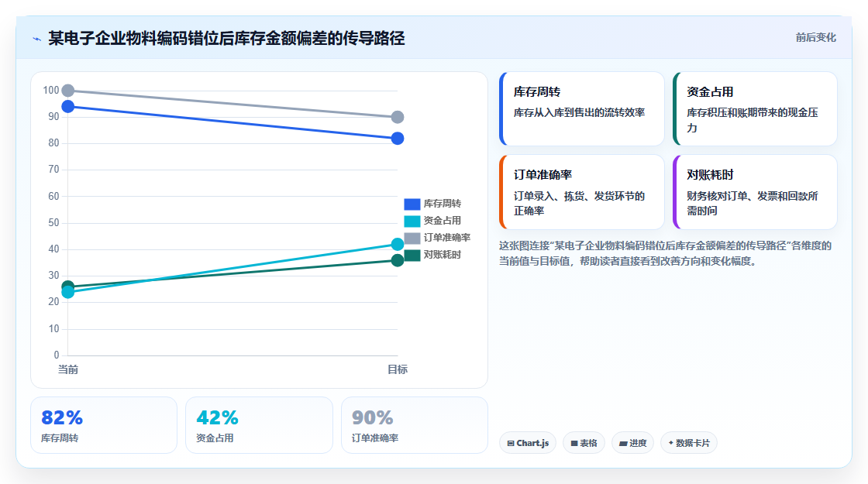Click the icon inside the 进度 chip
Image resolution: width=868 pixels, height=484 pixels.
pyautogui.click(x=623, y=444)
